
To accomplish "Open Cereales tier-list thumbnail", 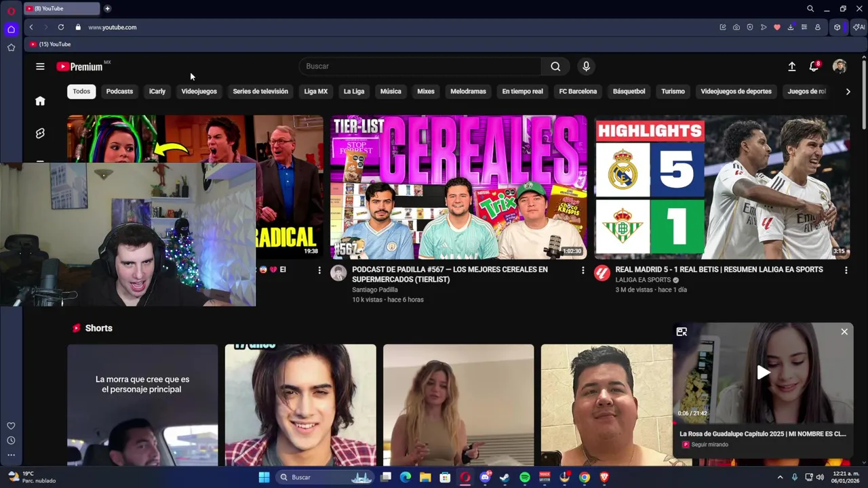I will coord(458,187).
